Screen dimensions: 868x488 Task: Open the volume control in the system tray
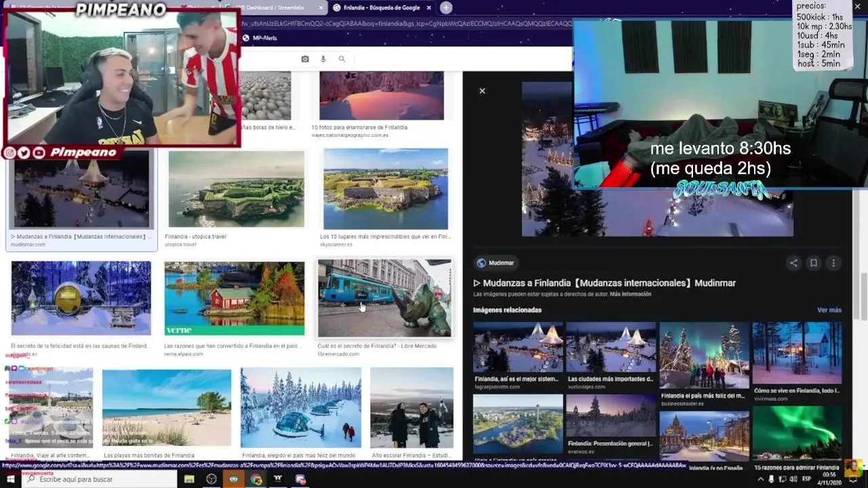pyautogui.click(x=794, y=479)
